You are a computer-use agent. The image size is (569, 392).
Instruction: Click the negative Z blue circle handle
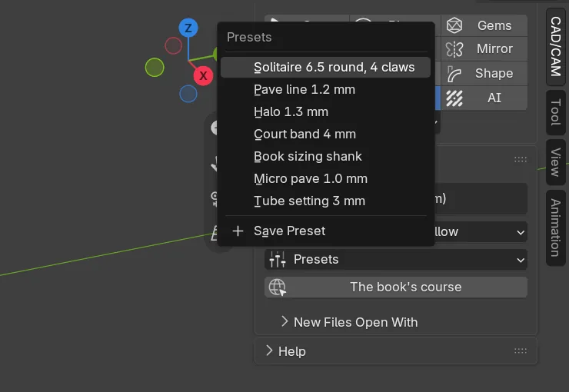(188, 94)
